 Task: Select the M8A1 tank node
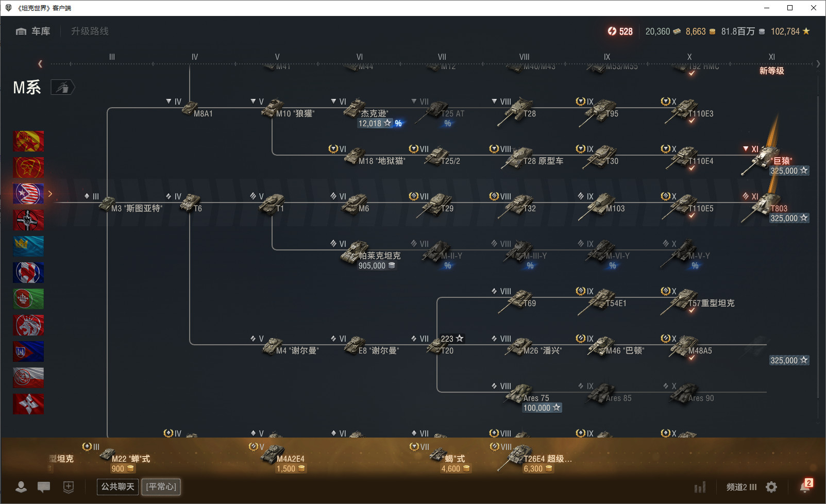[198, 109]
